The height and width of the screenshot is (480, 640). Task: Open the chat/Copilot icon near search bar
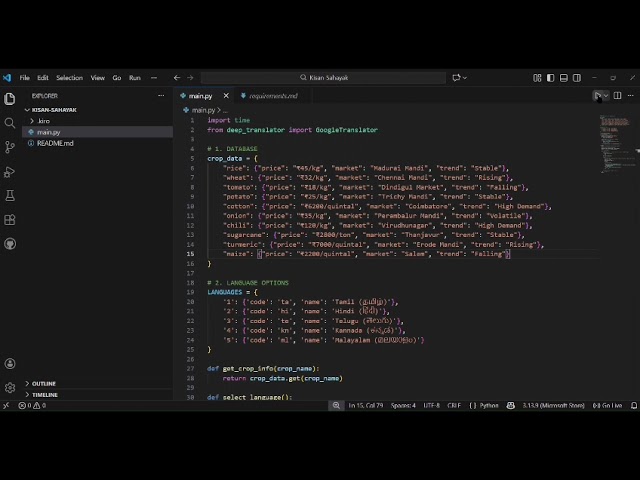(456, 78)
